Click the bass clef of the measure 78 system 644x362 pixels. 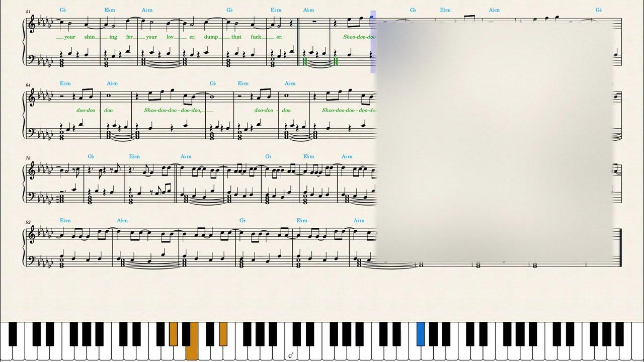(33, 196)
